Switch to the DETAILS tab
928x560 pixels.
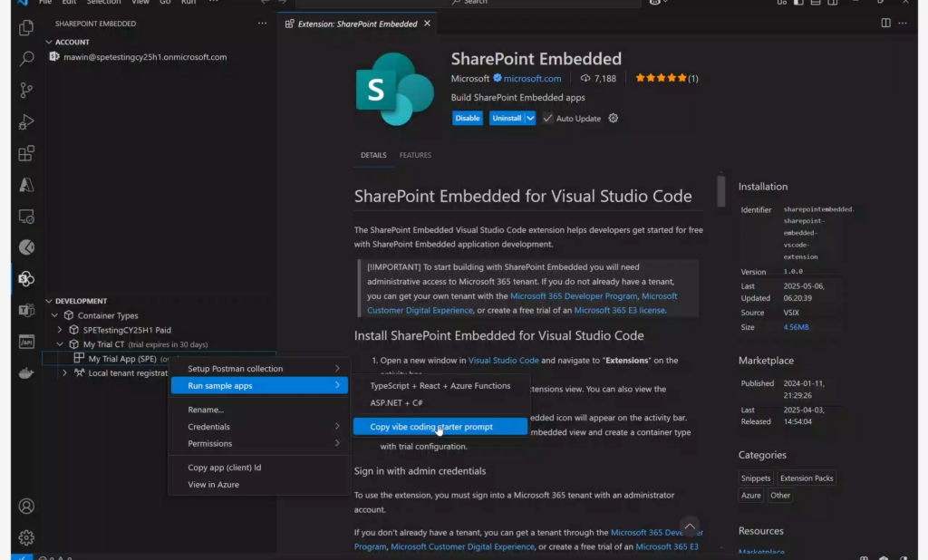(x=373, y=155)
